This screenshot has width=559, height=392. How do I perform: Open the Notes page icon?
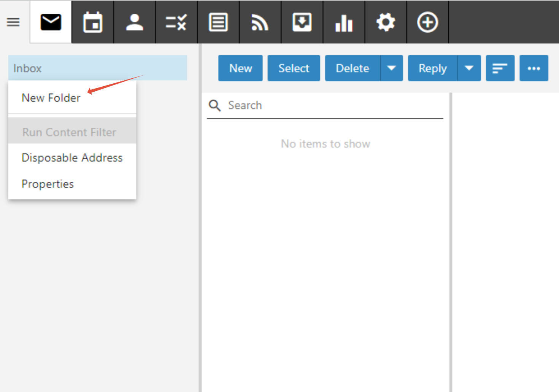(x=218, y=22)
